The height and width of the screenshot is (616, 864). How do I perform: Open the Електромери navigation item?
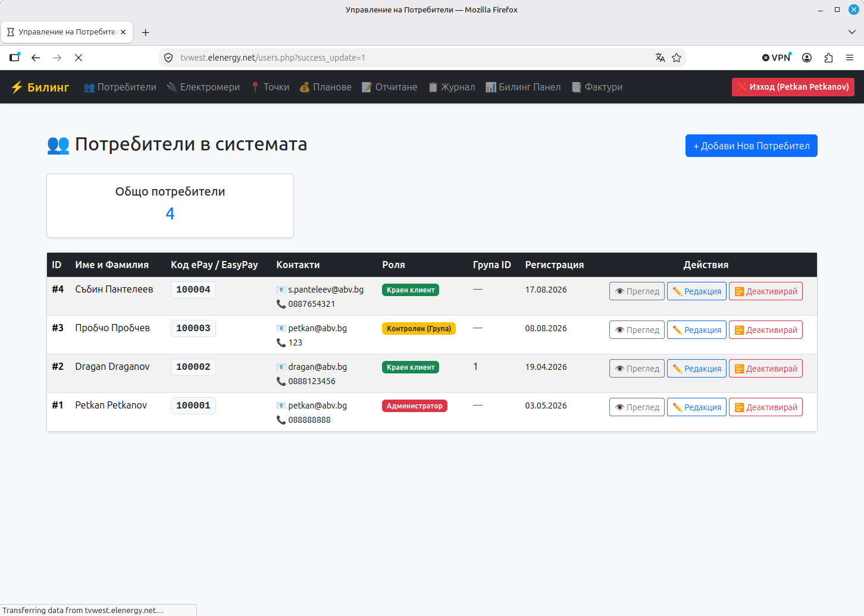pos(203,87)
